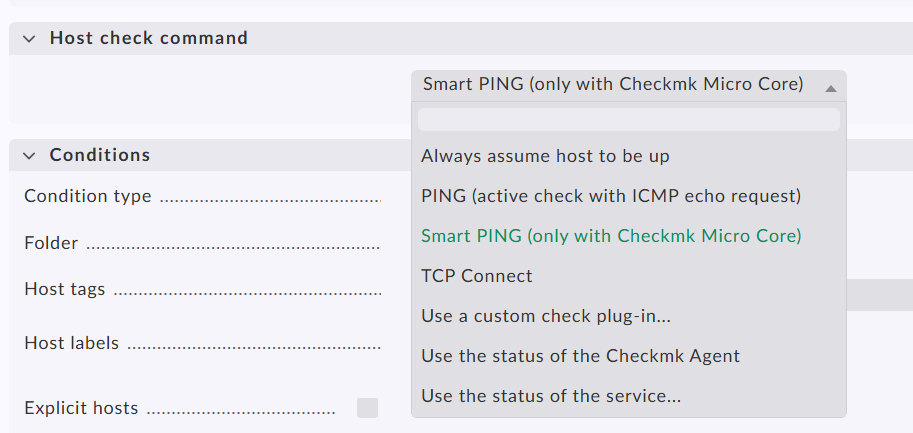
Task: Choose PING (active check with ICMP echo request)
Action: click(x=611, y=196)
